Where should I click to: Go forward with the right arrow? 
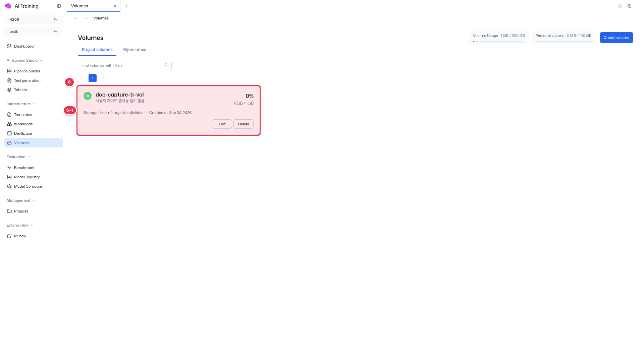(x=86, y=18)
